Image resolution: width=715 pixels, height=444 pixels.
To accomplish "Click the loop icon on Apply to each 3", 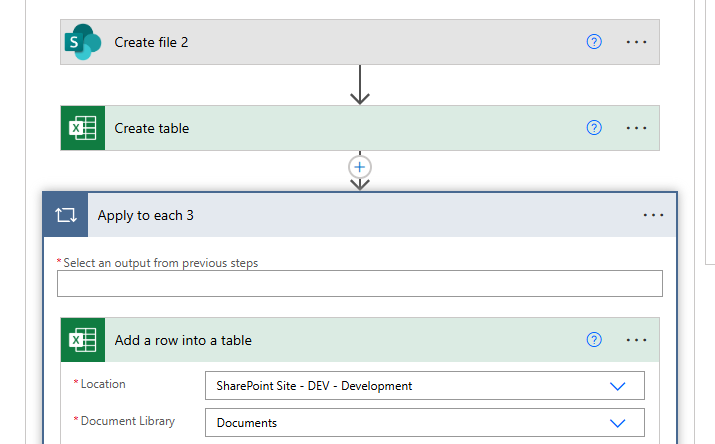I will (66, 215).
